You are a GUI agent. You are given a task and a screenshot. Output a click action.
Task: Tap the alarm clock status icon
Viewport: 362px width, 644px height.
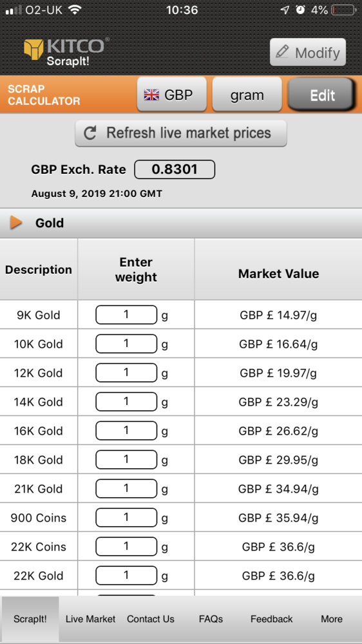pos(301,10)
